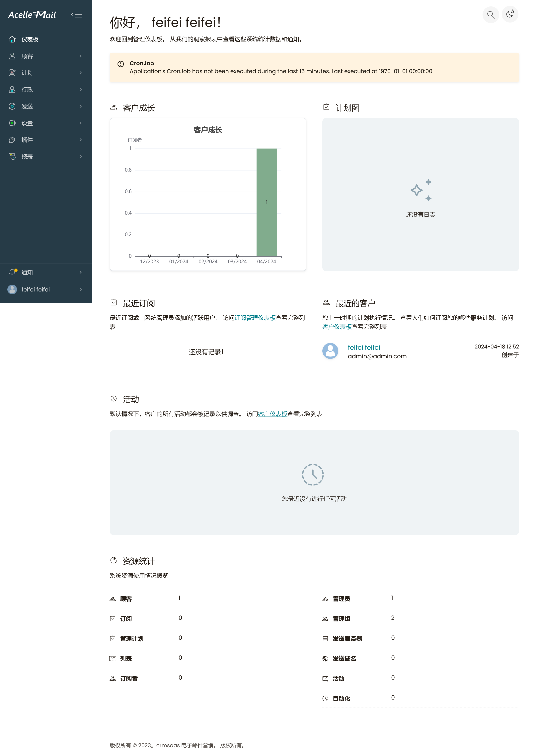Click the 列表 stats row icon
This screenshot has height=756, width=539.
(113, 659)
